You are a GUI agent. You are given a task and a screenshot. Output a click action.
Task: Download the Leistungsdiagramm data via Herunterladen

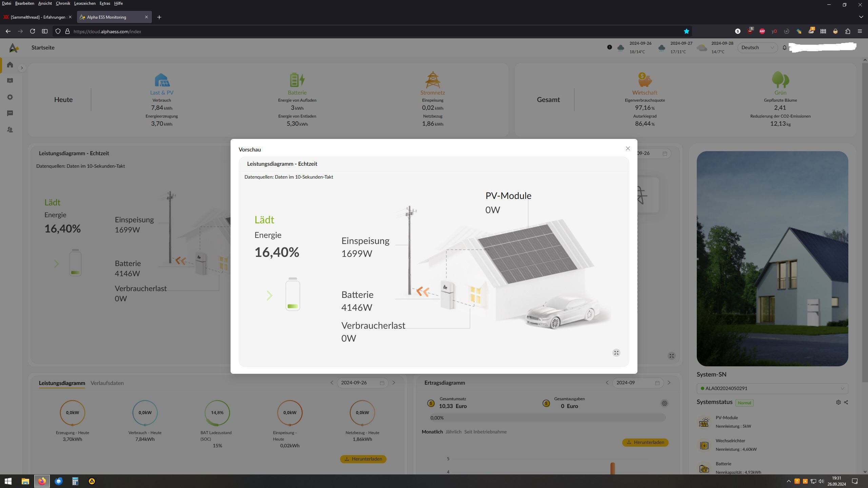click(363, 459)
